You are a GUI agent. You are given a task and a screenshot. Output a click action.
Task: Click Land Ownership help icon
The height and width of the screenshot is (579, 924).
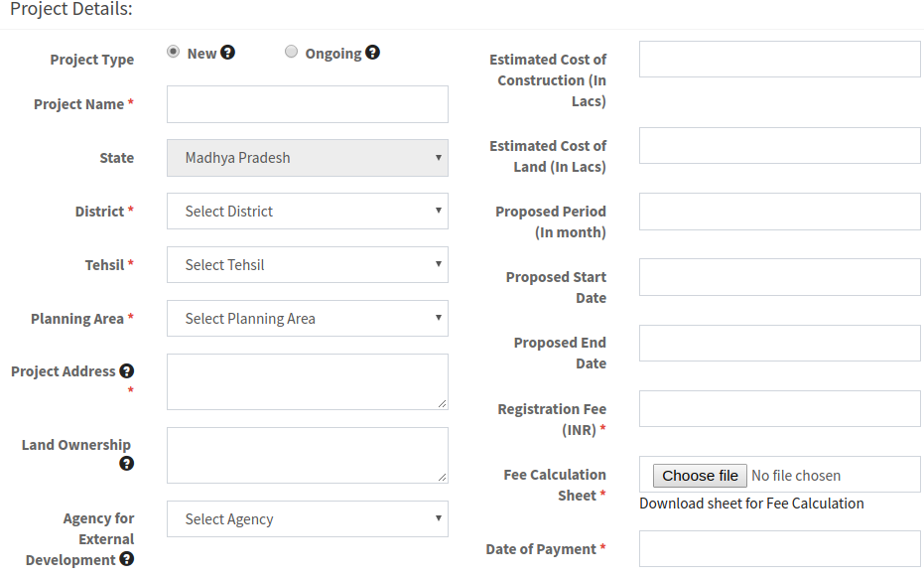coord(127,464)
